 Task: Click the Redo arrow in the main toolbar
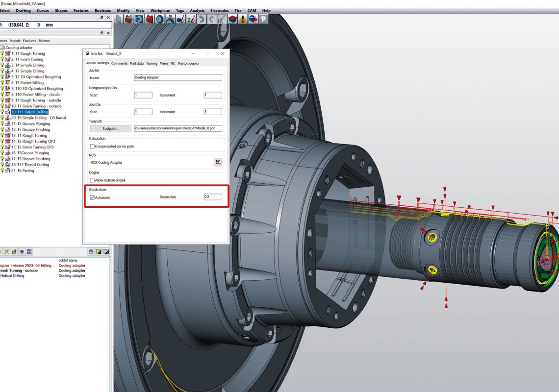tap(212, 19)
